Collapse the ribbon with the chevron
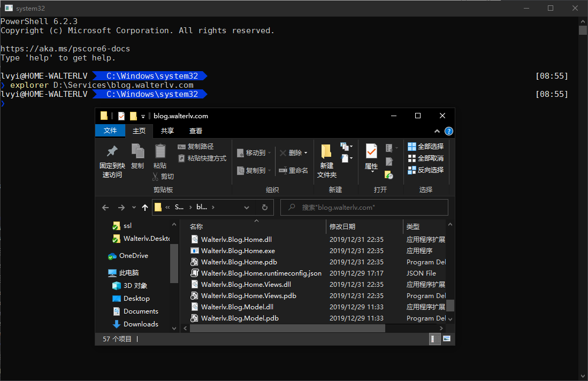Viewport: 588px width, 381px height. (438, 131)
